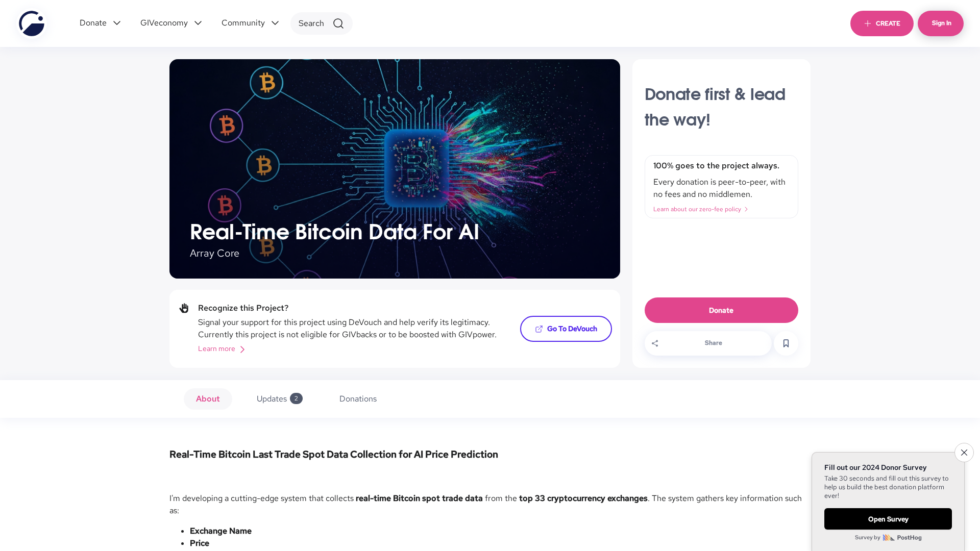Viewport: 980px width, 551px height.
Task: Open the Donations tab
Action: [x=358, y=399]
